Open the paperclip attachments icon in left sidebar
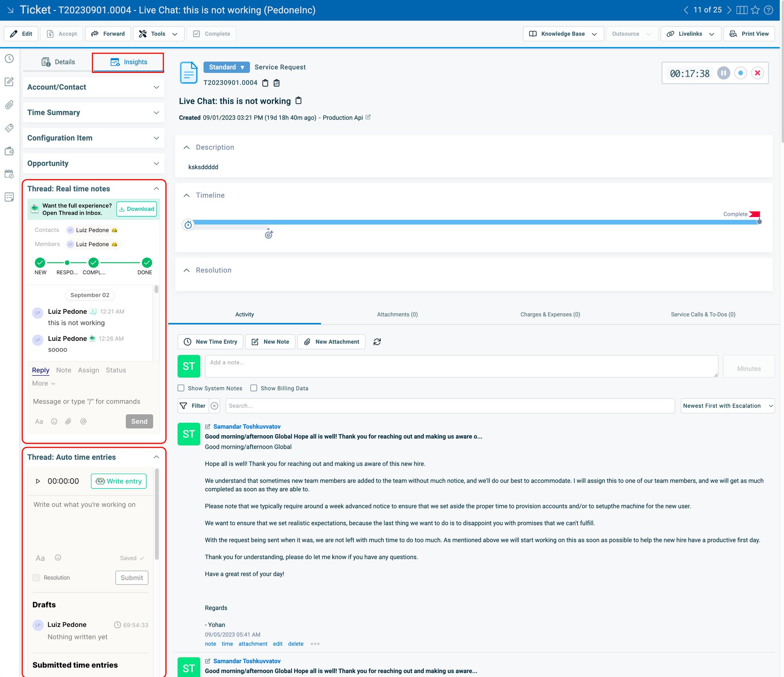This screenshot has height=677, width=784. (x=9, y=105)
